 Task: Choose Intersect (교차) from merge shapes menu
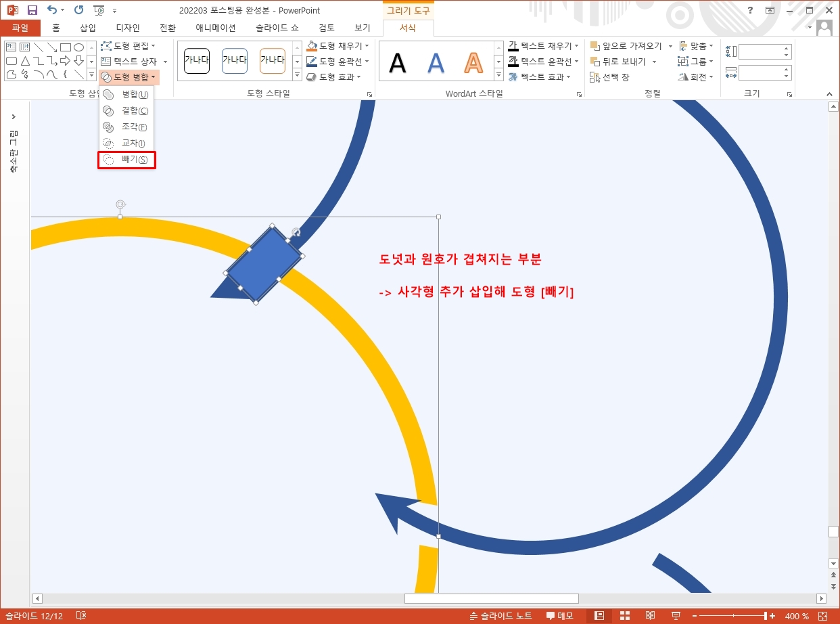[x=126, y=143]
